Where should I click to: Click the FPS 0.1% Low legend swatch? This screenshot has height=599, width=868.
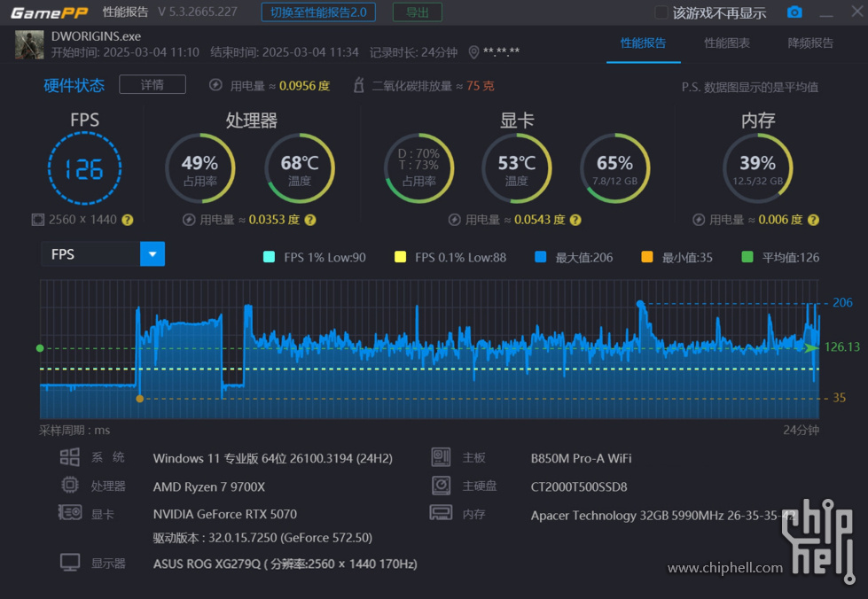click(x=400, y=257)
